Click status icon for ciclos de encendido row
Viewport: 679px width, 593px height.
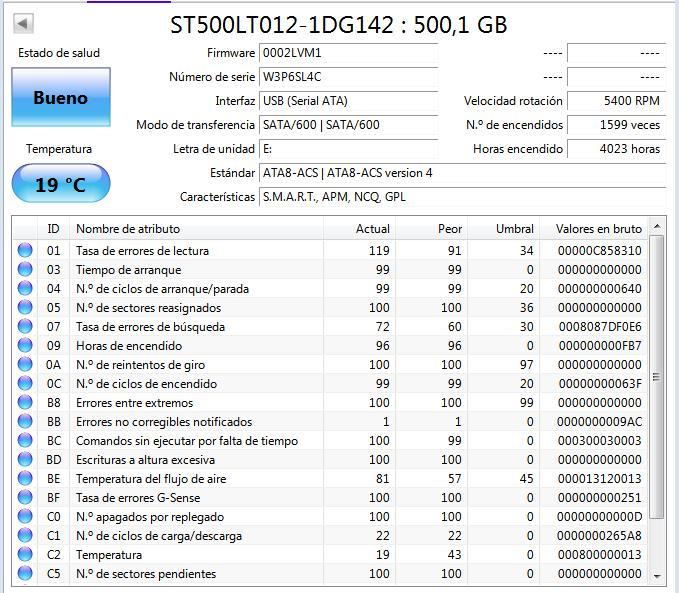click(25, 383)
